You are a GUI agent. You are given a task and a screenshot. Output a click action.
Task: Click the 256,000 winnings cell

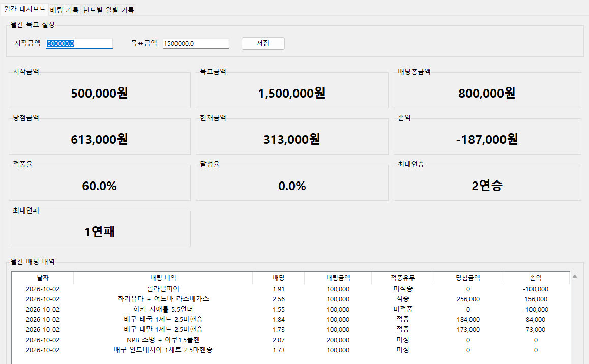468,299
